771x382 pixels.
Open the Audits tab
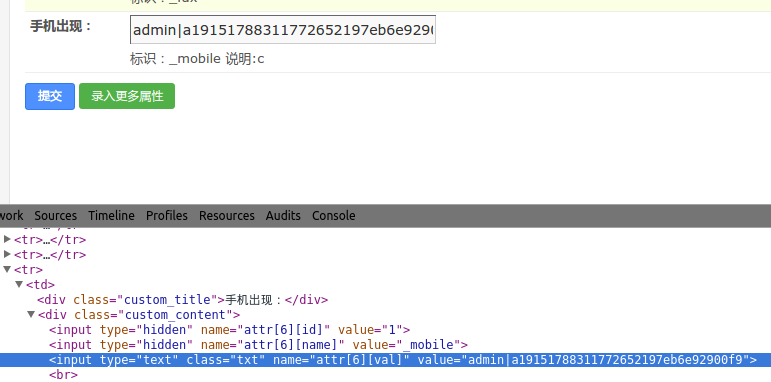tap(283, 216)
